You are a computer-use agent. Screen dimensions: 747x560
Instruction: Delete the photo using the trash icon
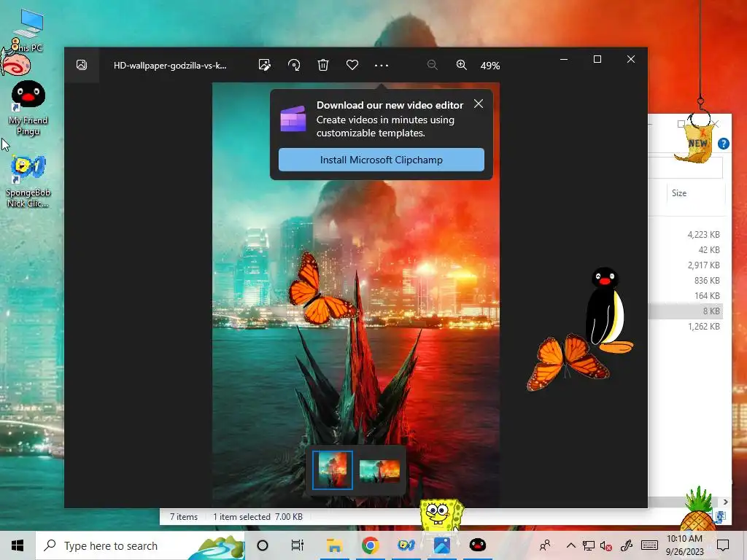tap(323, 65)
